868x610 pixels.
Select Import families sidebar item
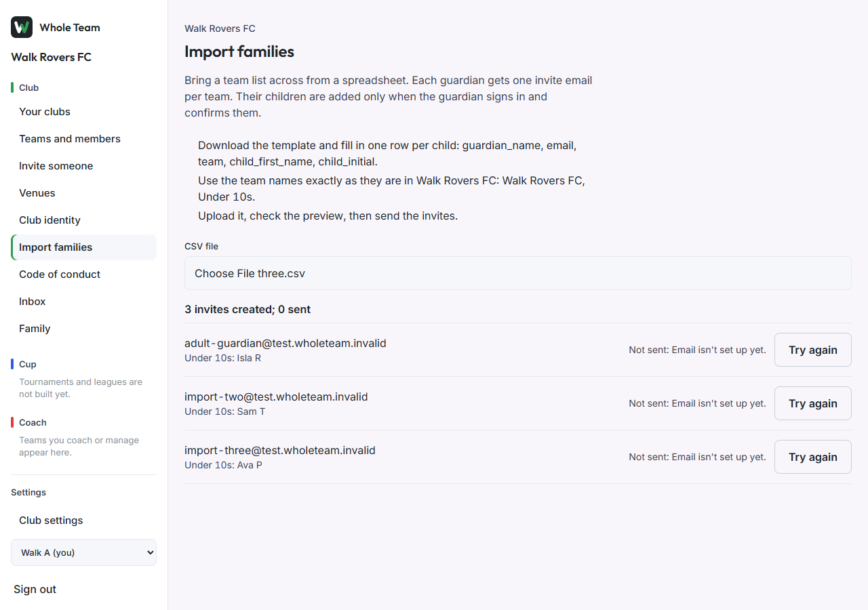click(83, 247)
